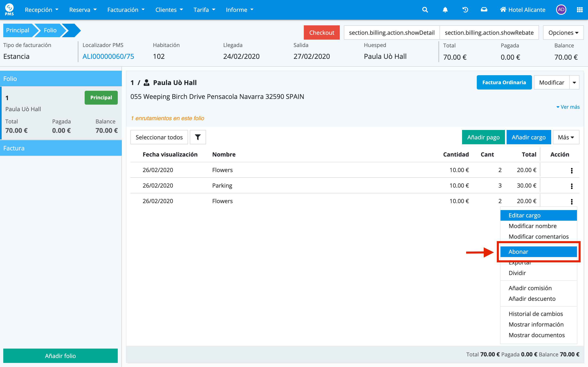Open action menu for Parking row
The image size is (588, 367).
(571, 186)
